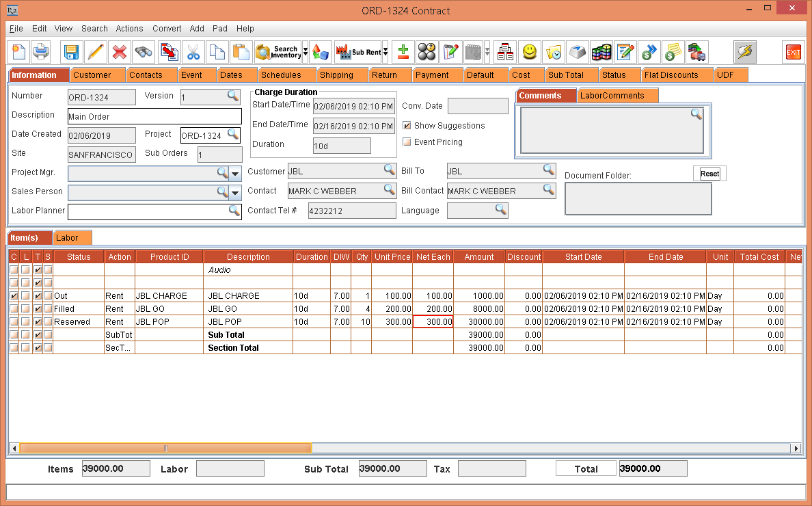Viewport: 812px width, 506px height.
Task: Click the Search Inventory toolbar button
Action: click(x=278, y=52)
